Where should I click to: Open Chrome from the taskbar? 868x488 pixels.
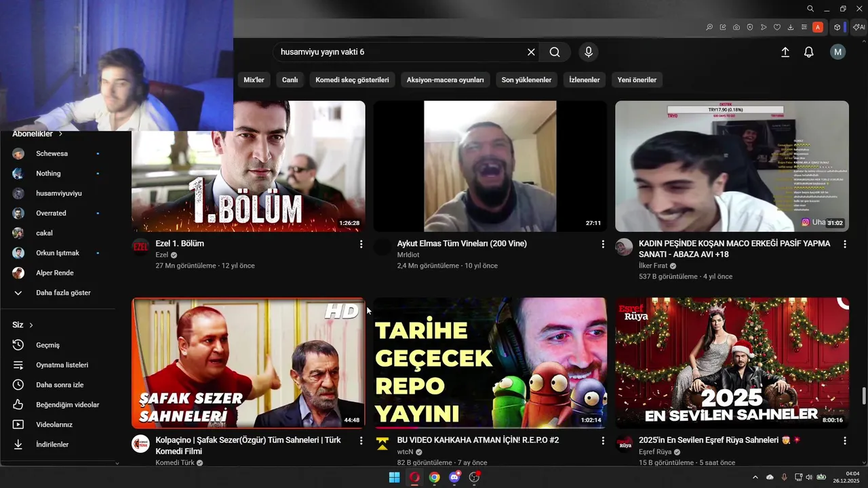(434, 477)
